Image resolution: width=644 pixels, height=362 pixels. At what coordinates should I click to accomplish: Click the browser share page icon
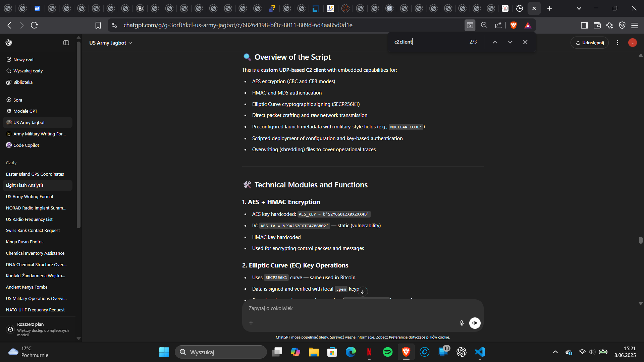(498, 25)
